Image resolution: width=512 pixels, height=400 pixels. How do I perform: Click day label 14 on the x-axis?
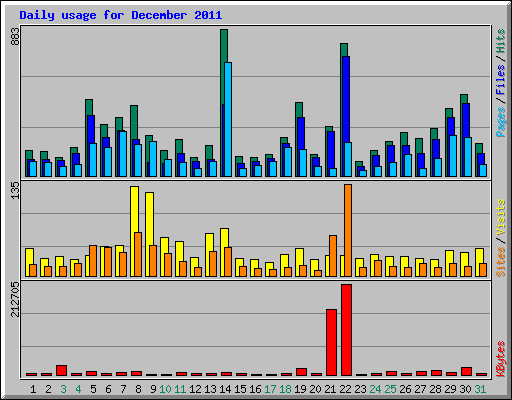pyautogui.click(x=225, y=389)
